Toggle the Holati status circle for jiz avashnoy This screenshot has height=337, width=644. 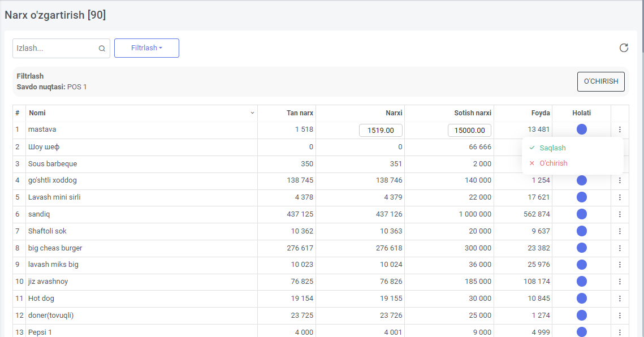pyautogui.click(x=582, y=282)
